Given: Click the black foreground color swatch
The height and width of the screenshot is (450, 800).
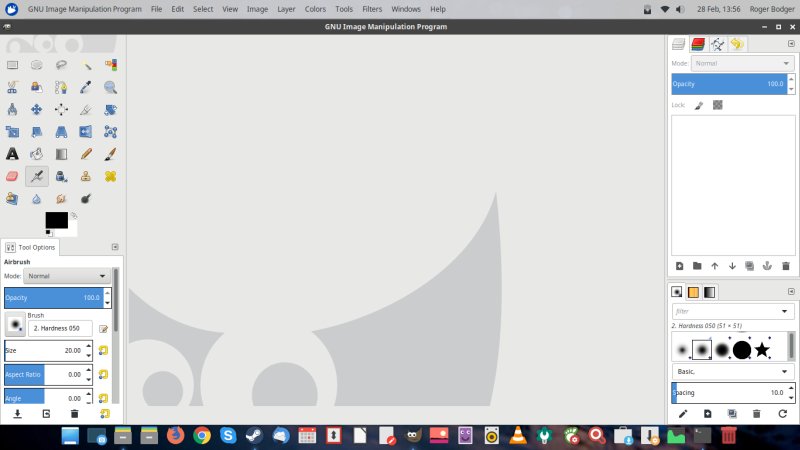Looking at the screenshot, I should click(56, 220).
